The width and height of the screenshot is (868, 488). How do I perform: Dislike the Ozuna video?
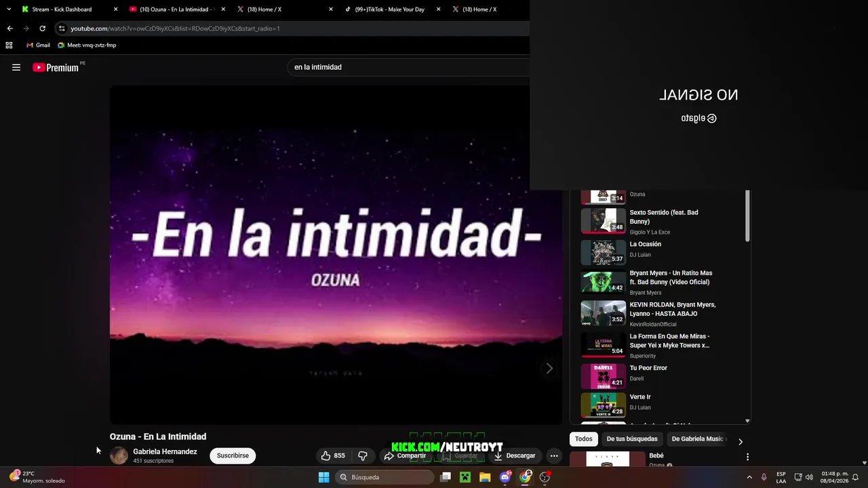pos(363,455)
